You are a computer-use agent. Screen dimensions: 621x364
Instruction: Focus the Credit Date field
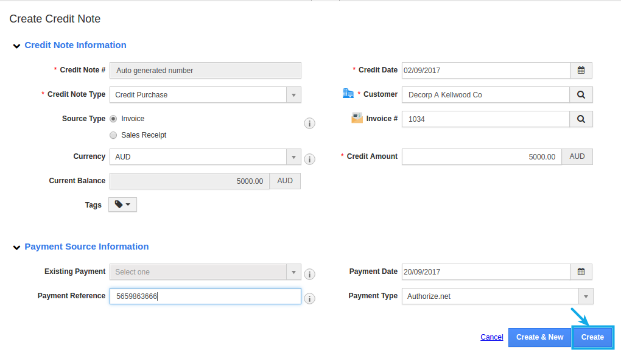pyautogui.click(x=486, y=70)
